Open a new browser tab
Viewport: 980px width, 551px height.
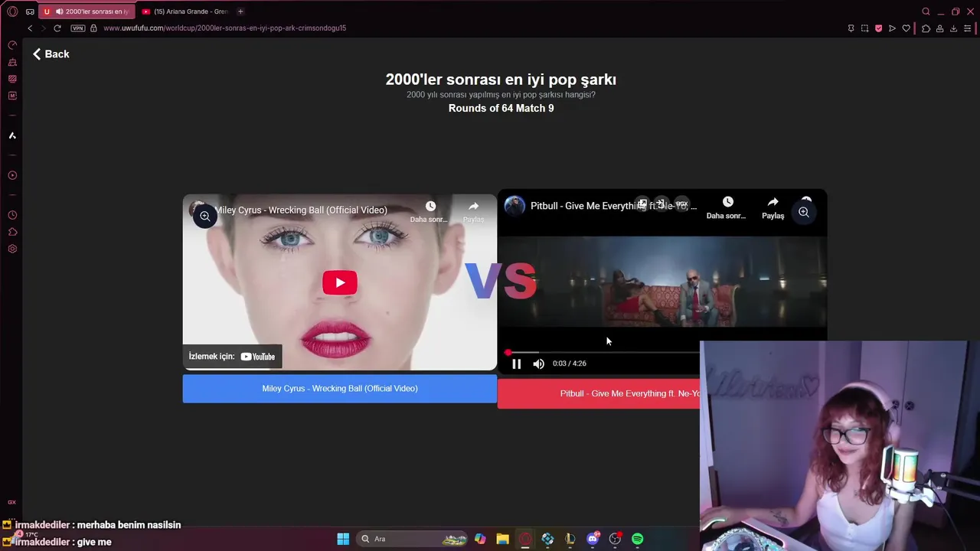[x=240, y=11]
